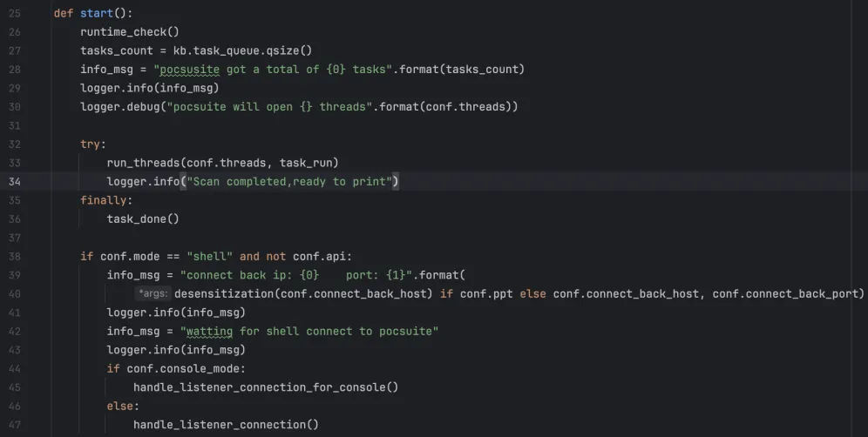Click the task_done call
Screen dimensions: 868x437
(142, 219)
